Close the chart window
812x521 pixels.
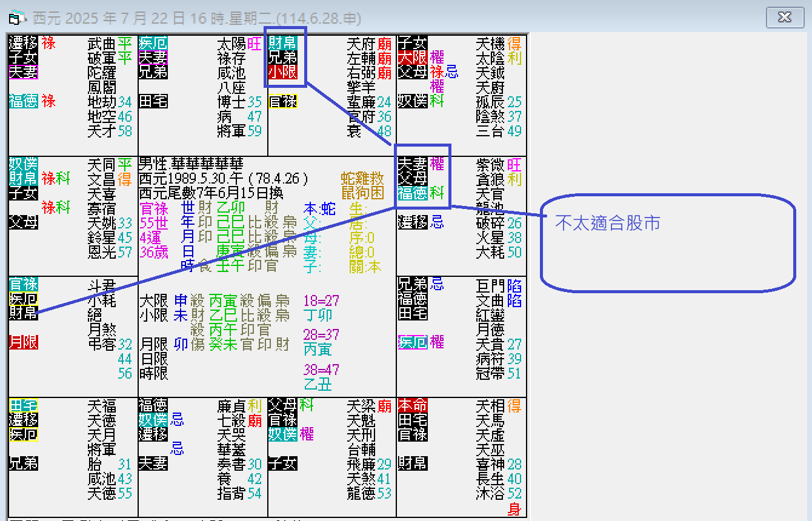pyautogui.click(x=785, y=18)
